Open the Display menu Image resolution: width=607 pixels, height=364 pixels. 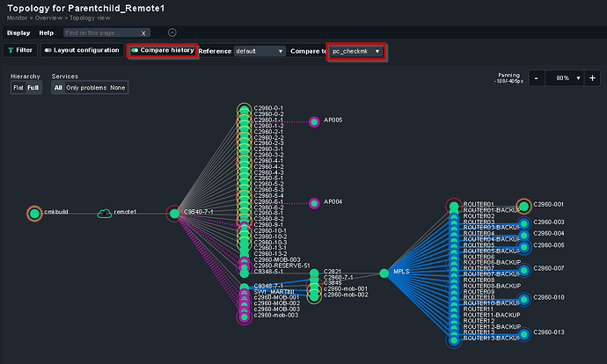(x=18, y=33)
